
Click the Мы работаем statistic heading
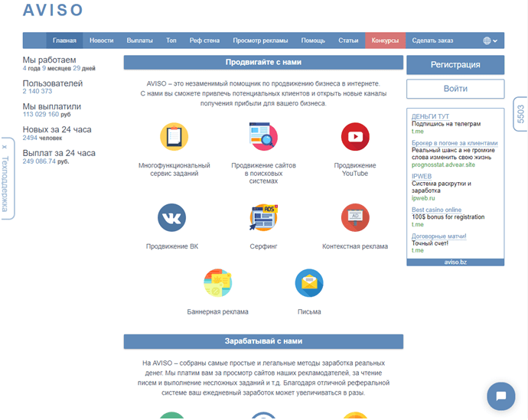tap(49, 60)
